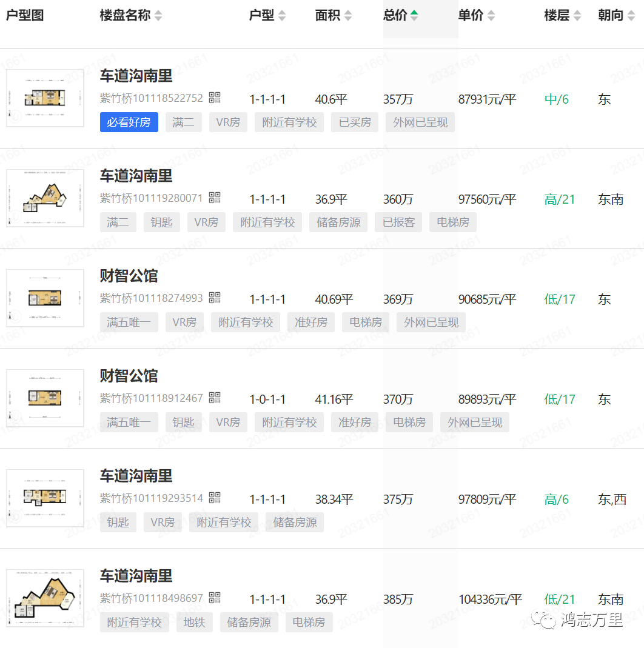
Task: Select listing ID 紫竹桥101118912467
Action: [x=151, y=398]
